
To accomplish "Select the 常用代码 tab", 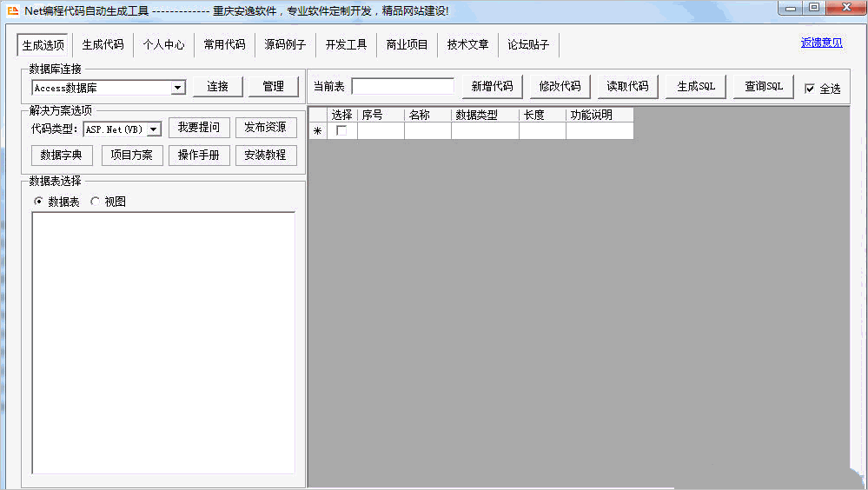I will (x=225, y=45).
